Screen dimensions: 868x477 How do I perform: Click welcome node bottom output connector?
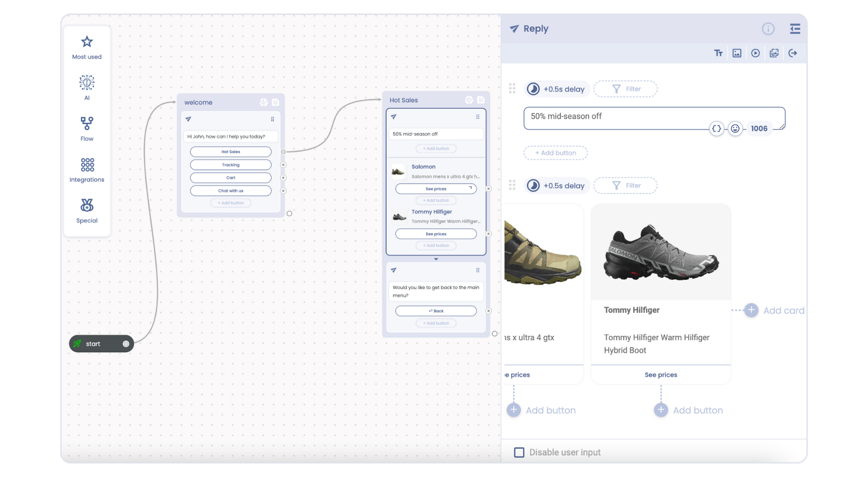289,213
